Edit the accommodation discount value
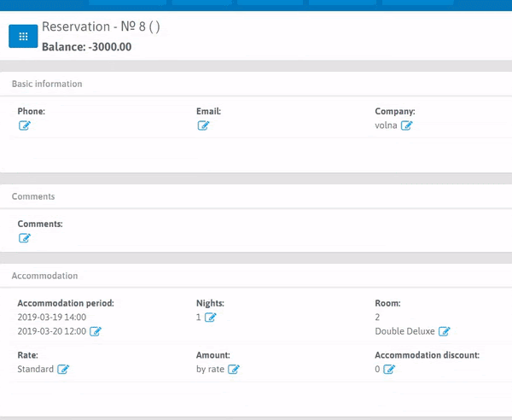This screenshot has height=420, width=512. point(389,370)
